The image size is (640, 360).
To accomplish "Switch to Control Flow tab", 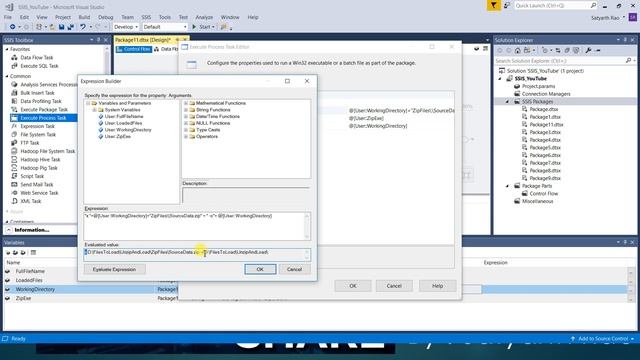I will [x=134, y=49].
